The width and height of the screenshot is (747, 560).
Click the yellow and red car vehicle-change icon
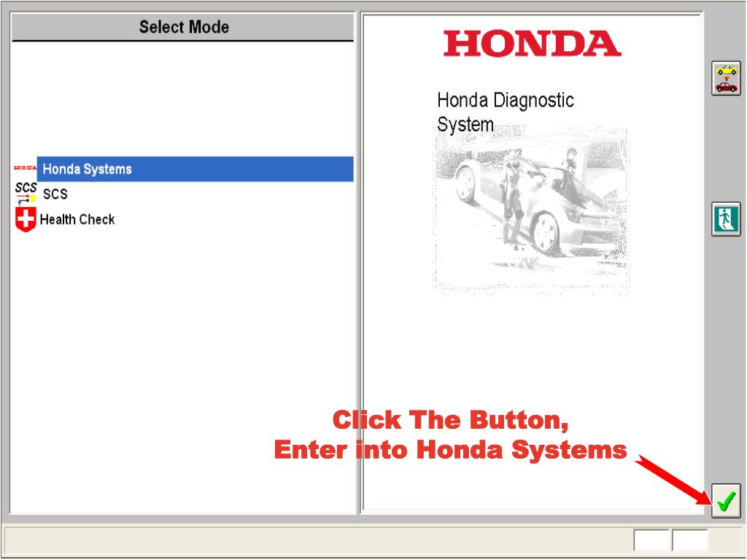(x=726, y=79)
